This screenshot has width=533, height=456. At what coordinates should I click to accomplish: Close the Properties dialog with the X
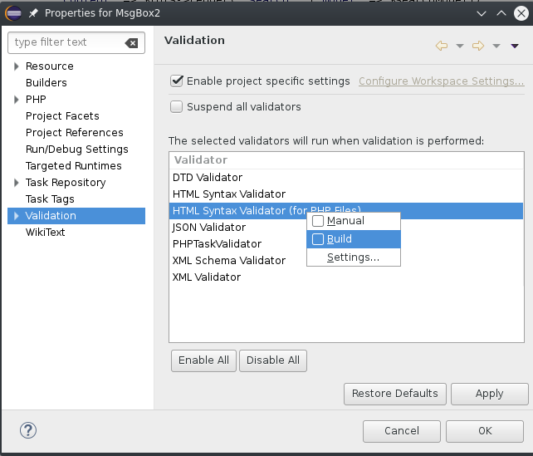(521, 14)
